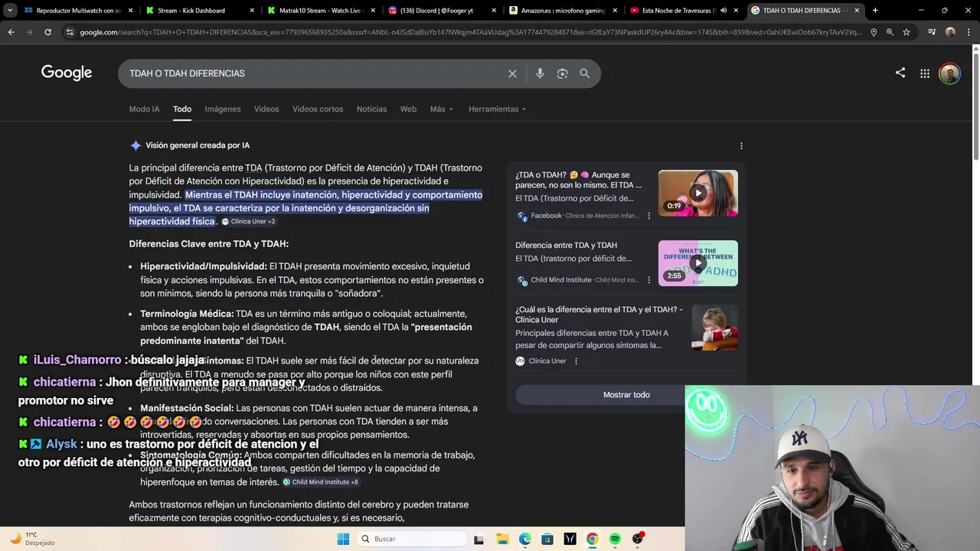Play the 0:19 Facebook video thumbnail
The image size is (980, 551).
pyautogui.click(x=698, y=193)
